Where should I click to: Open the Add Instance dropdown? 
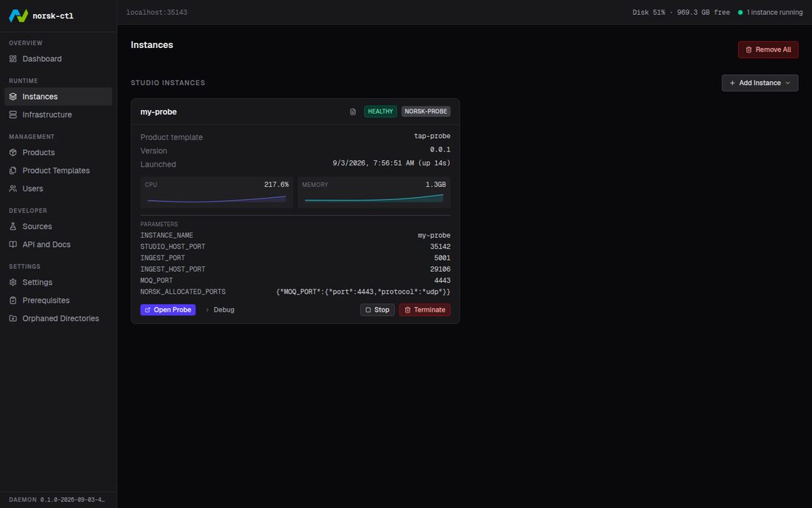pyautogui.click(x=760, y=83)
